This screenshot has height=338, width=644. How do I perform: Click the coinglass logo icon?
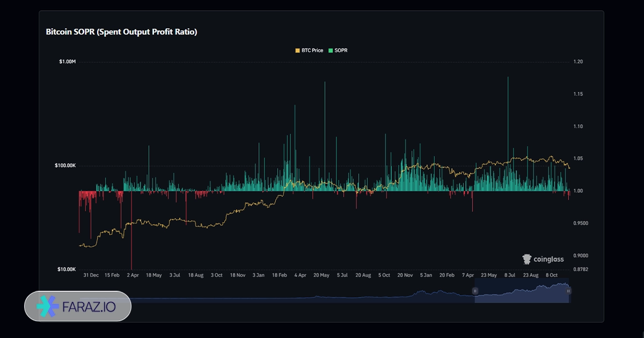[527, 259]
